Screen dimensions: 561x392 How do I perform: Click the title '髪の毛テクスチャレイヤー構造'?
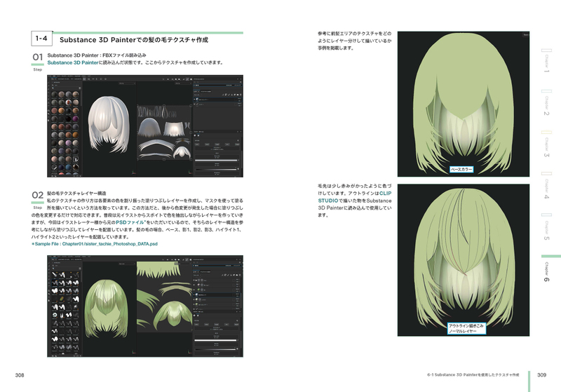[x=76, y=194]
